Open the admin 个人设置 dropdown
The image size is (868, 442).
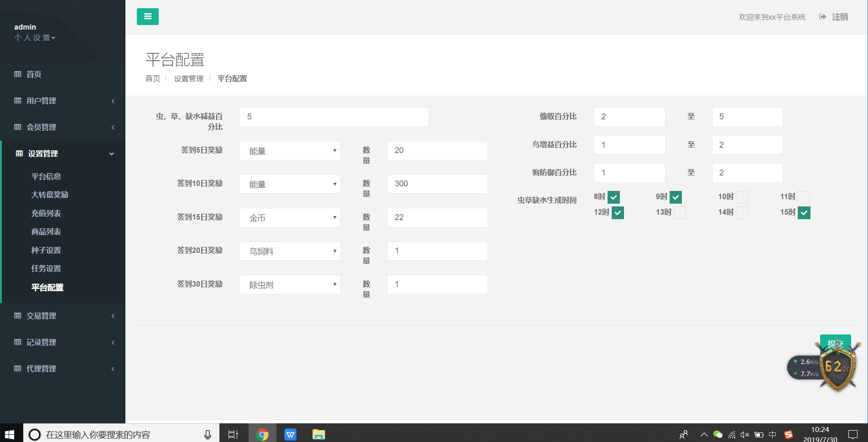[x=35, y=38]
